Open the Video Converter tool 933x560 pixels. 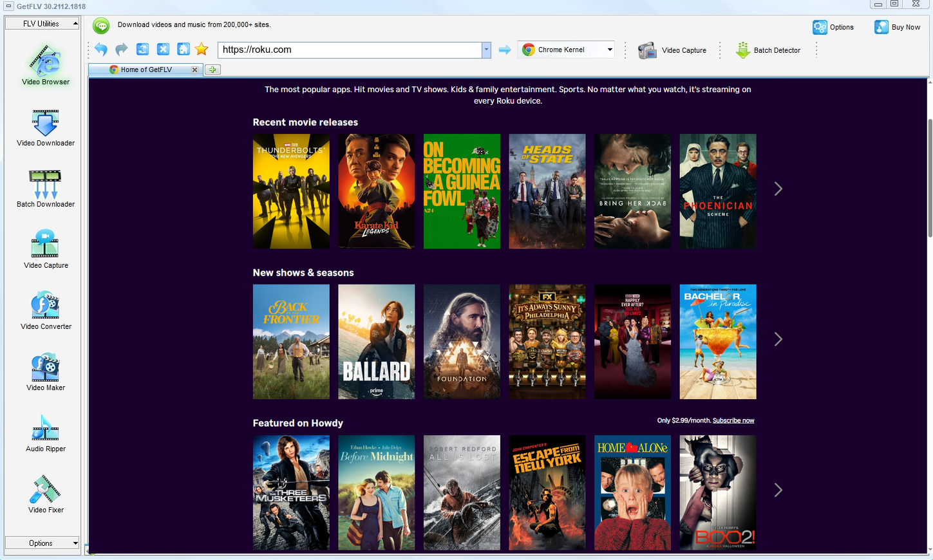coord(46,310)
